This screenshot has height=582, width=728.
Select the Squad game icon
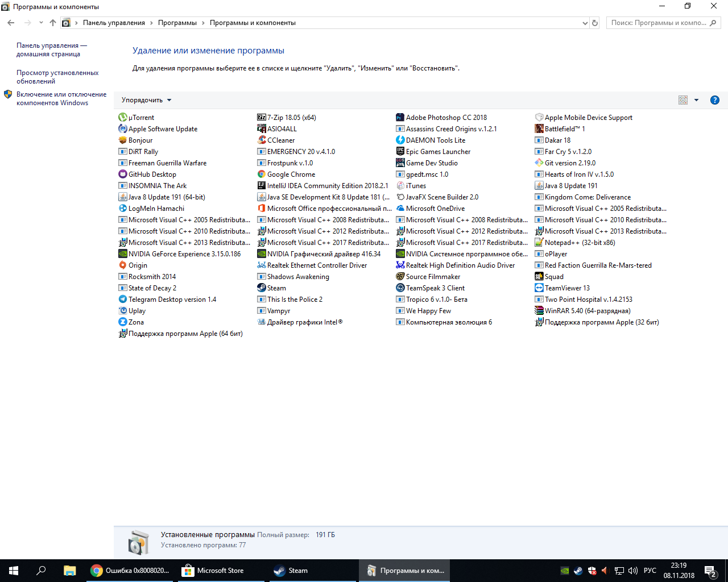(539, 277)
